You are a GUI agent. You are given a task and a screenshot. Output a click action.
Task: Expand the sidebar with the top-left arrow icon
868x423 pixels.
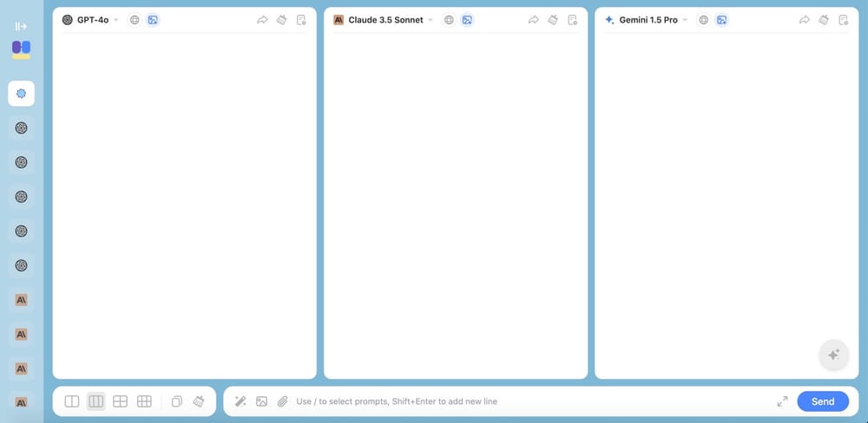tap(21, 27)
